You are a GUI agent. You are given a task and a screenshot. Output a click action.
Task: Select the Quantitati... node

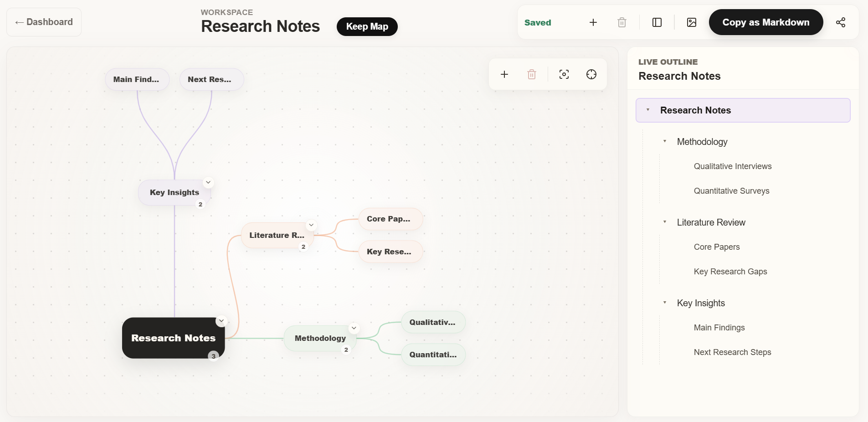click(433, 355)
